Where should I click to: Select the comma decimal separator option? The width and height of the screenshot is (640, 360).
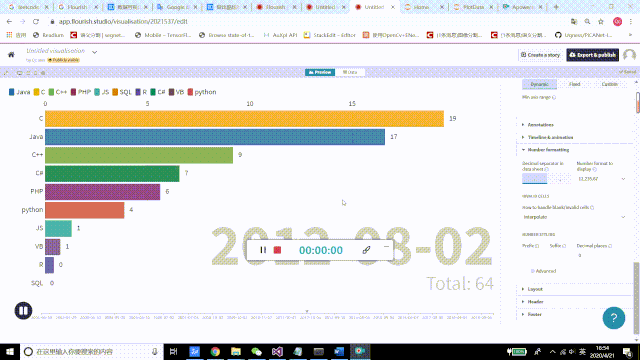(560, 178)
